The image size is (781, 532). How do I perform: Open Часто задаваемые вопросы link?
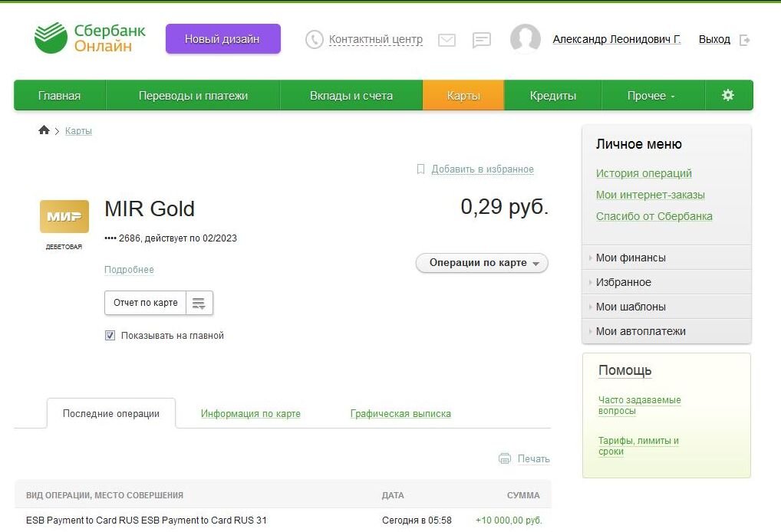click(x=639, y=405)
